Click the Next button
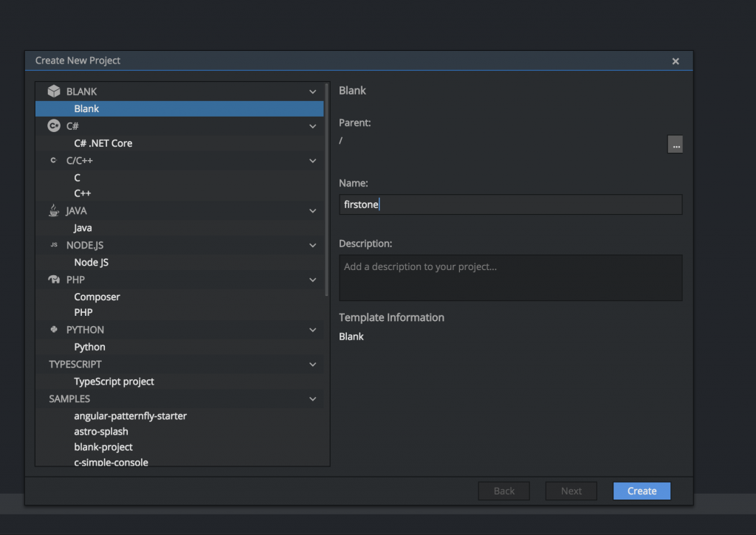 pyautogui.click(x=571, y=491)
